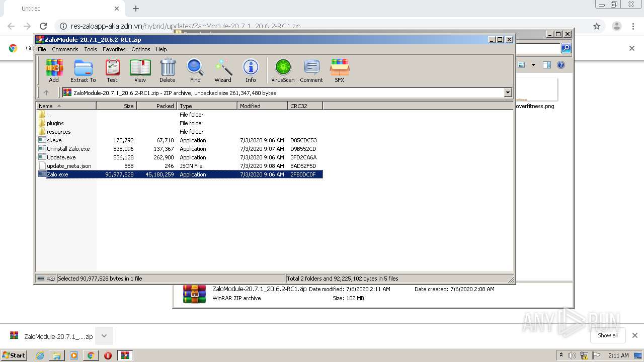644x362 pixels.
Task: Open Explorer change view dropdown arrow
Action: point(533,65)
